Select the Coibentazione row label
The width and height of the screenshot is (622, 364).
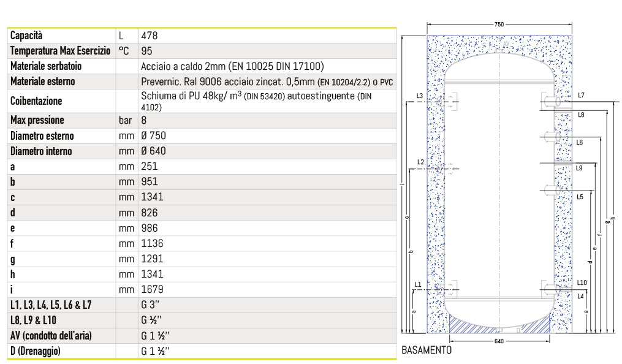click(36, 100)
